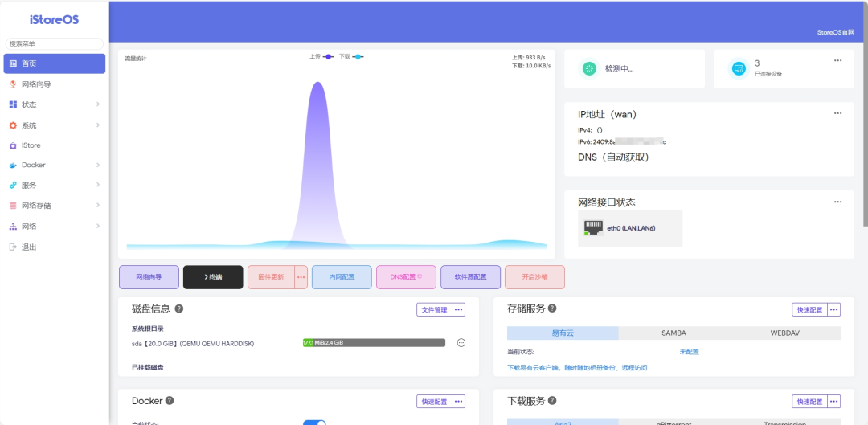Click the Docker whale icon in sidebar
The height and width of the screenshot is (425, 868).
[14, 166]
